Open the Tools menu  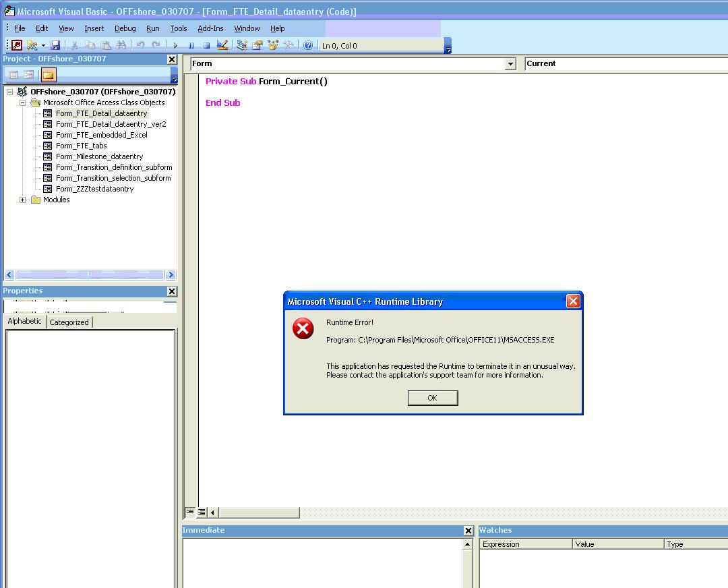[x=178, y=28]
